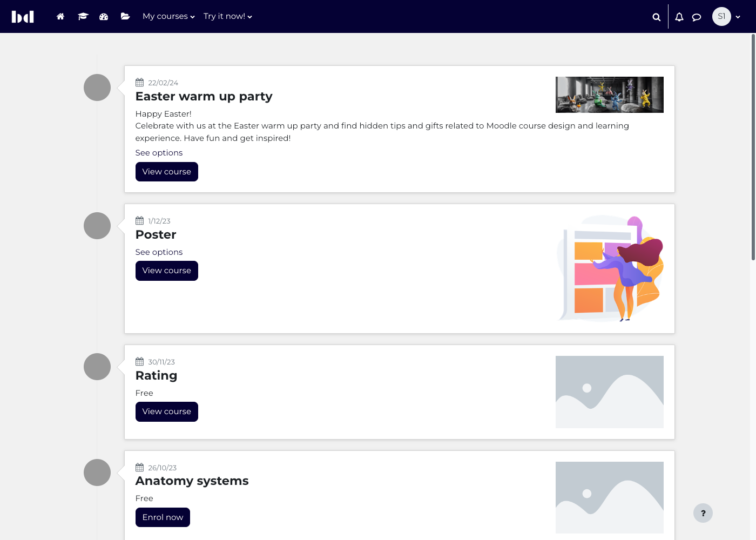Image resolution: width=756 pixels, height=540 pixels.
Task: Click calendar icon beside 22/02/24
Action: pos(140,83)
